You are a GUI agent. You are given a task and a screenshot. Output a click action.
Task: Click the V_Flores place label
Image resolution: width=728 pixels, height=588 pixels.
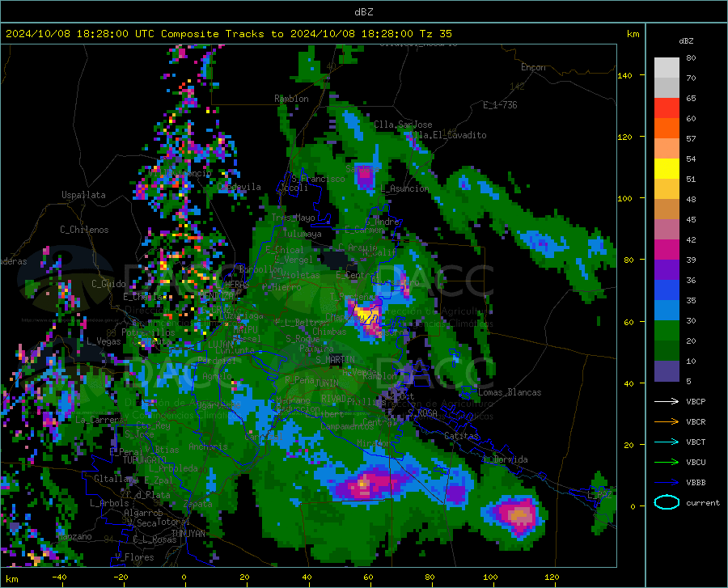pos(134,557)
